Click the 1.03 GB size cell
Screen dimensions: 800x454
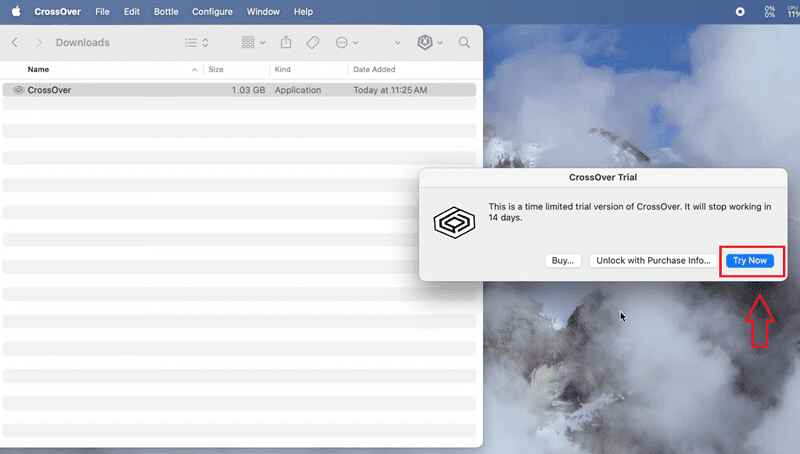coord(248,90)
